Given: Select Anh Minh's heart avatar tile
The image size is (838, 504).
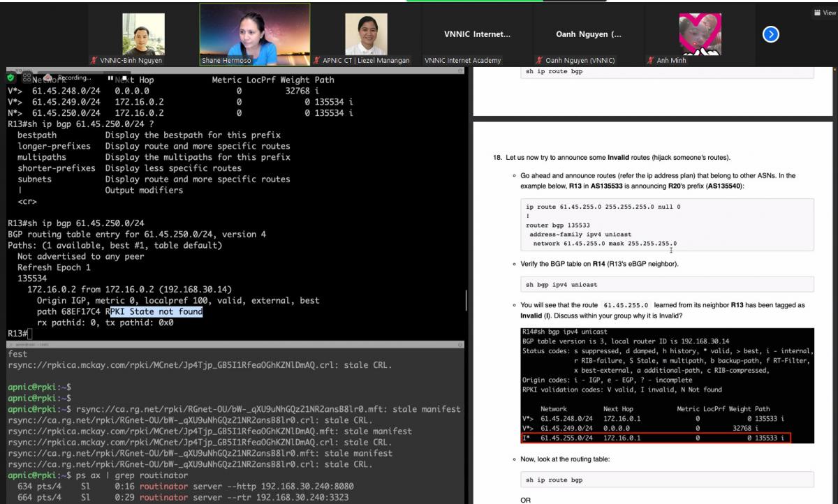Looking at the screenshot, I should pyautogui.click(x=700, y=34).
